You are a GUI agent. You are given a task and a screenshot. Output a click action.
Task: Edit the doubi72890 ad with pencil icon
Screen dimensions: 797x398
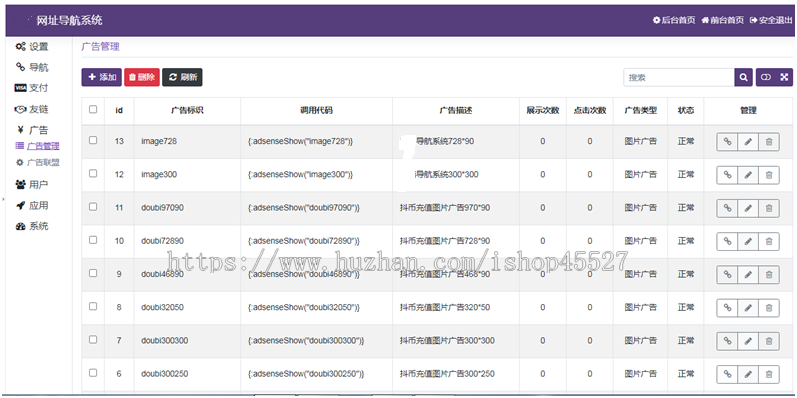(x=748, y=241)
